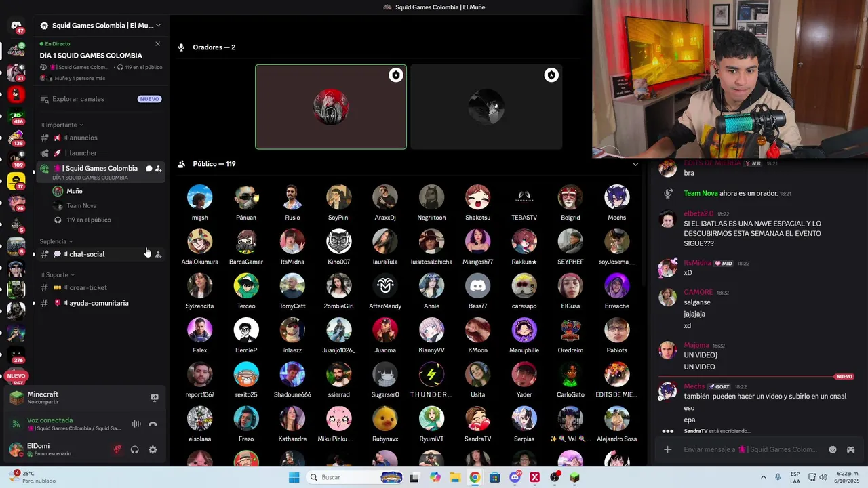Open user settings gear icon
The width and height of the screenshot is (868, 488).
coord(153,449)
